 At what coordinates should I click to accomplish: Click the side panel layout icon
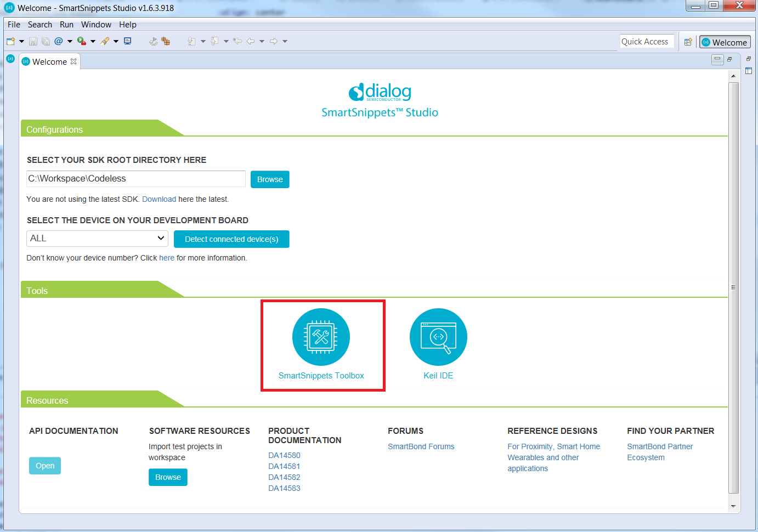[x=749, y=71]
